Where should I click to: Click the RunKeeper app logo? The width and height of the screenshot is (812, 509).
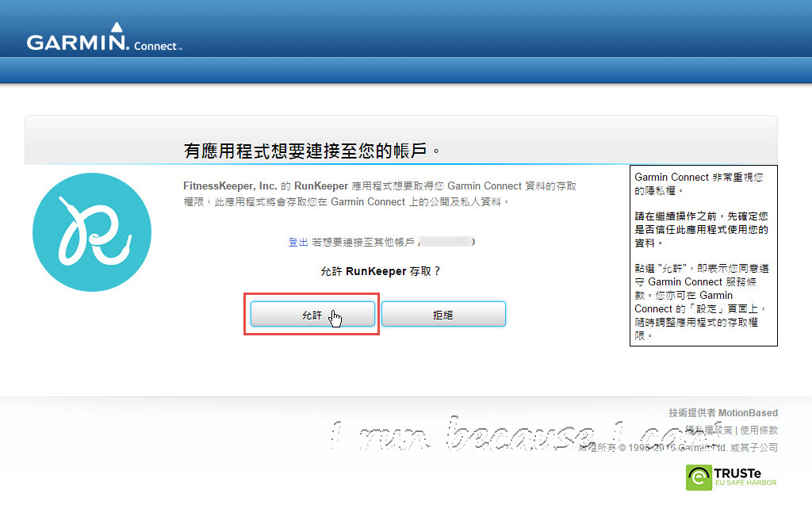pos(92,232)
